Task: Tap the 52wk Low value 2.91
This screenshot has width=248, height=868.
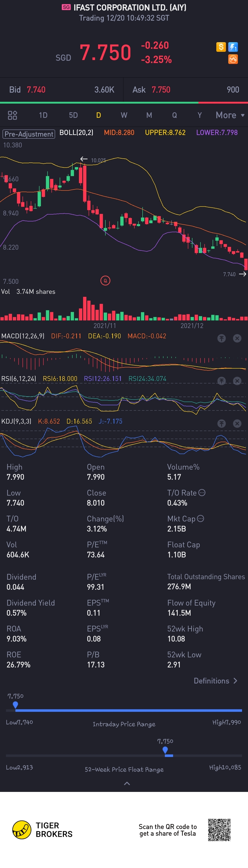Action: (x=174, y=664)
